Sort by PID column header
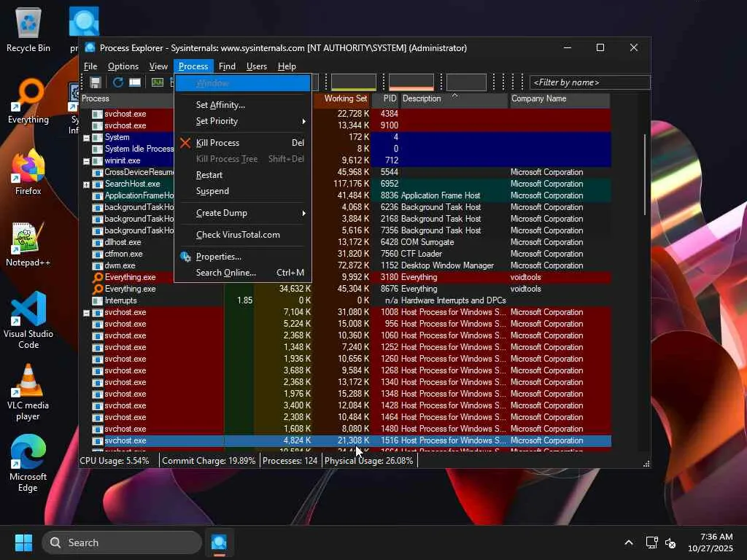Screen dimensions: 747x560 click(x=385, y=98)
